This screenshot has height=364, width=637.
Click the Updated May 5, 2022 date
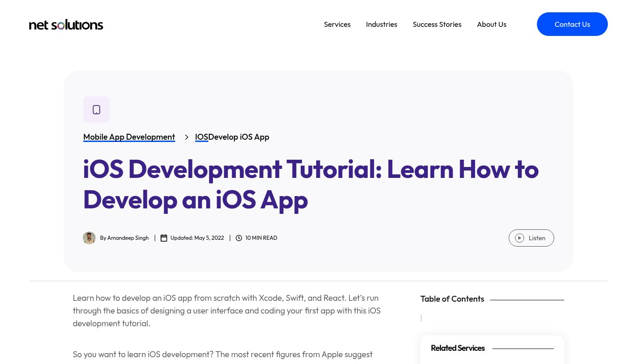coord(197,238)
